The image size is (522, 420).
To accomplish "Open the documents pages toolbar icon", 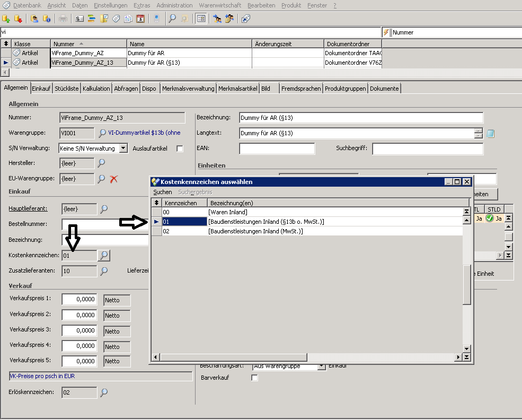I will [128, 19].
